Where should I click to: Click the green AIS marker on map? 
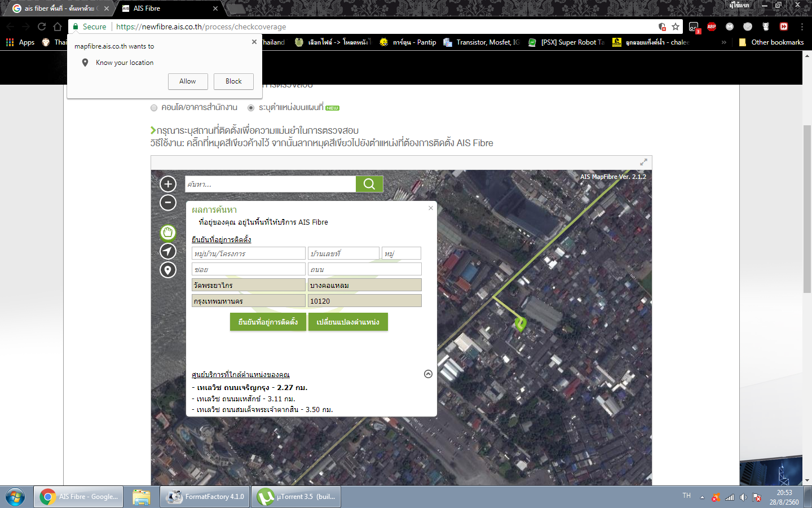click(520, 323)
